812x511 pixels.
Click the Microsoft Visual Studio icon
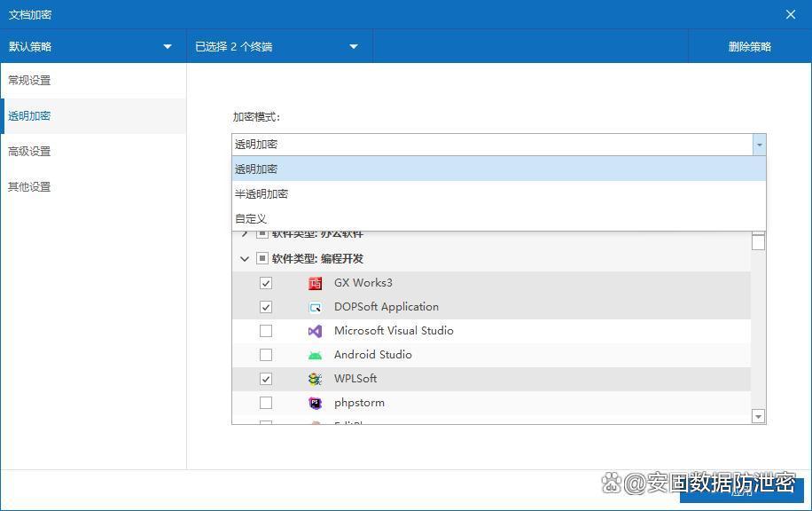315,331
